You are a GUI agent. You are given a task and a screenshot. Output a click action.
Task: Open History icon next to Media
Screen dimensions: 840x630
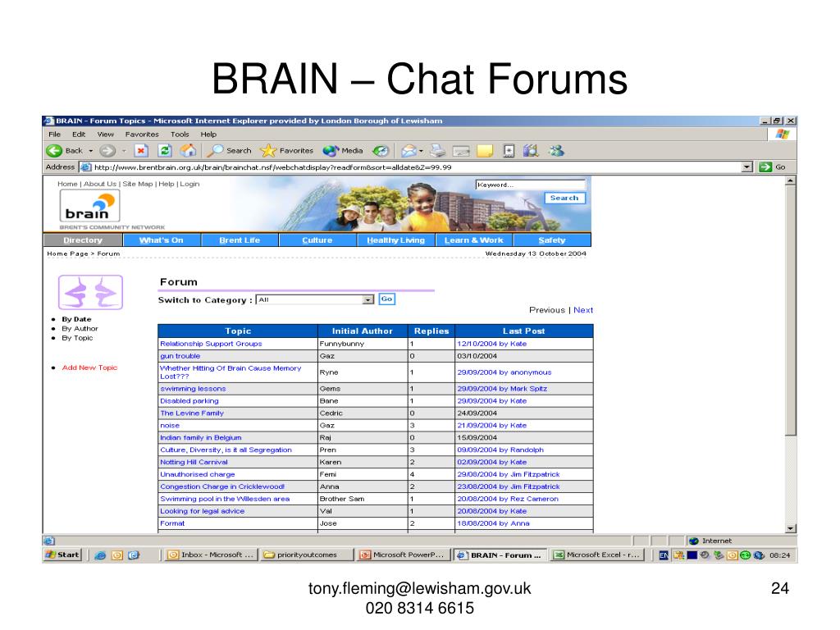click(381, 151)
